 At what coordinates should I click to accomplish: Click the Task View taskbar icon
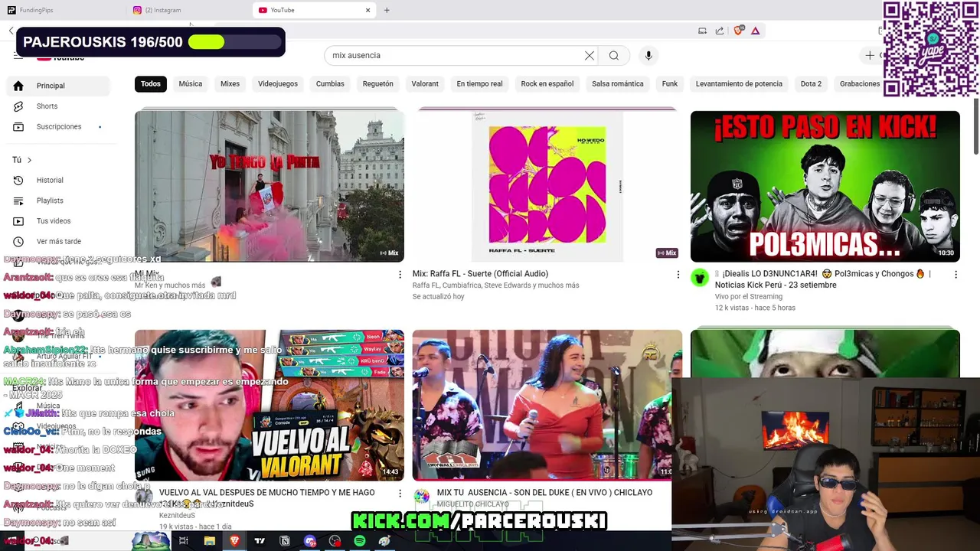pos(184,541)
